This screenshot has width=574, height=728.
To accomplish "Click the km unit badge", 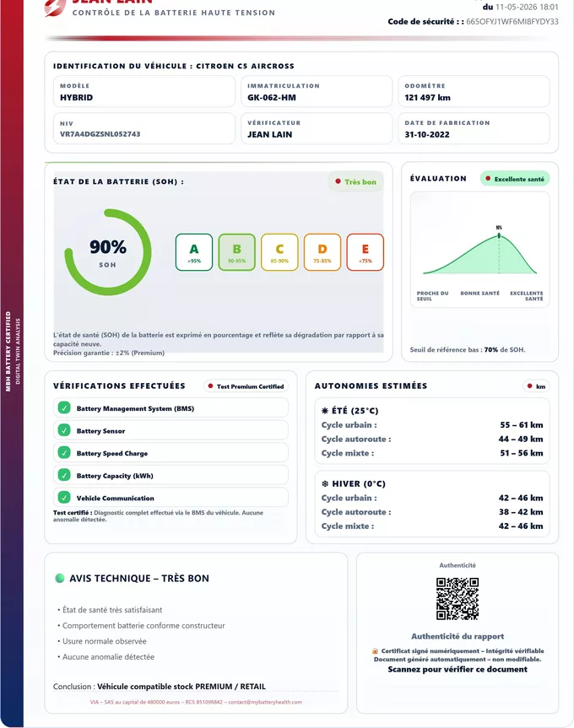I will coord(536,386).
